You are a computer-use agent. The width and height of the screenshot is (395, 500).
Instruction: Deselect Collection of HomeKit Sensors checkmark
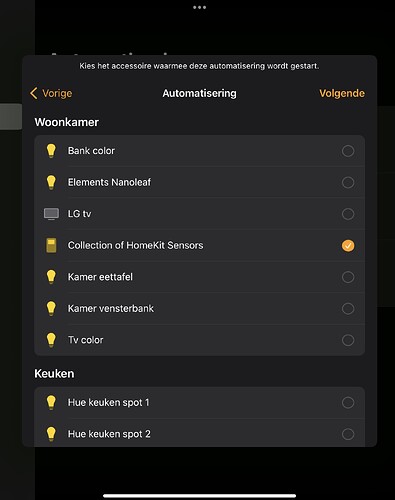(x=348, y=246)
